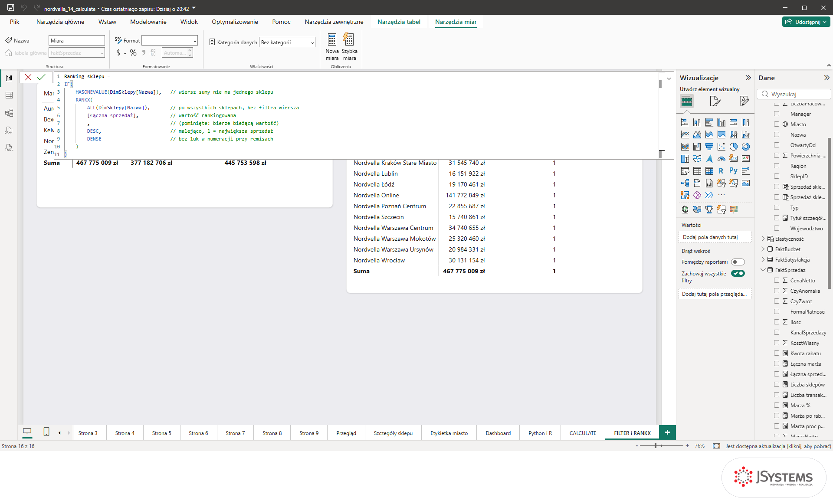Insert the R script visual
The height and width of the screenshot is (504, 833).
click(x=721, y=171)
